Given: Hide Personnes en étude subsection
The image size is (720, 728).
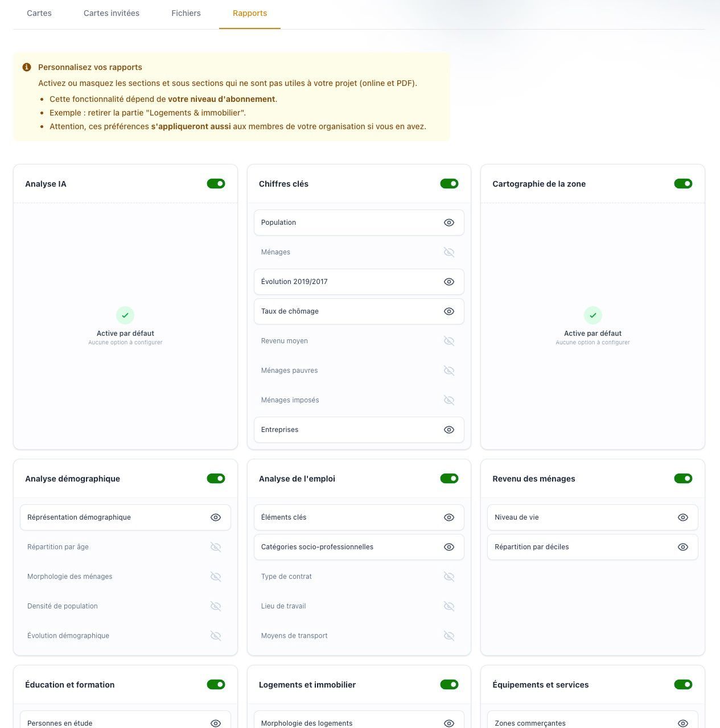Looking at the screenshot, I should (216, 723).
